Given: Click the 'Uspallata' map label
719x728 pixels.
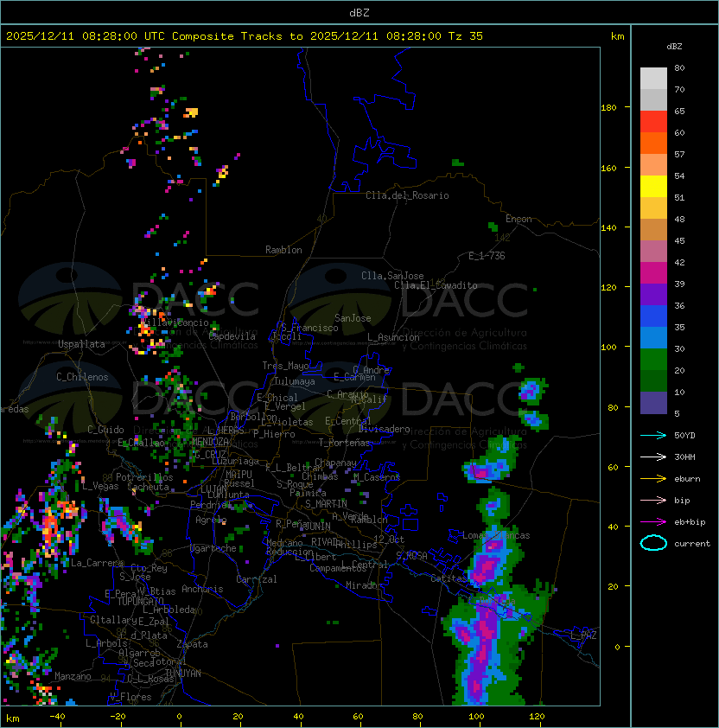Looking at the screenshot, I should pos(81,344).
